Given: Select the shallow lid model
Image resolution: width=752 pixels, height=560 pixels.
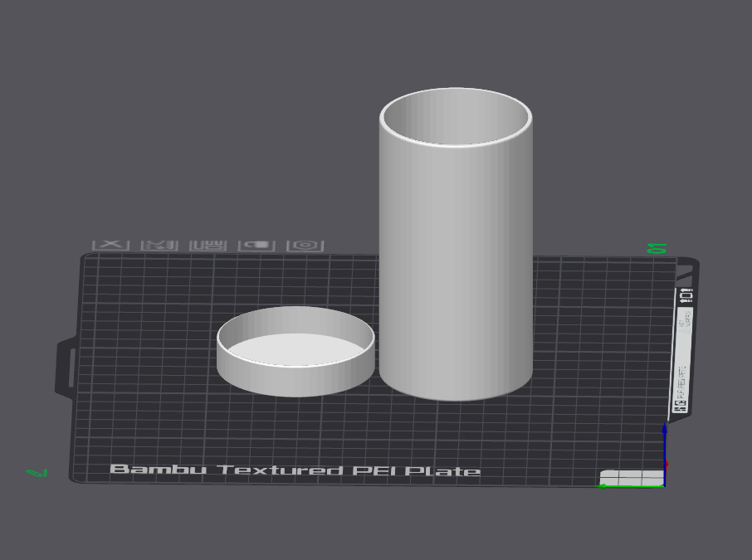Looking at the screenshot, I should (x=295, y=352).
